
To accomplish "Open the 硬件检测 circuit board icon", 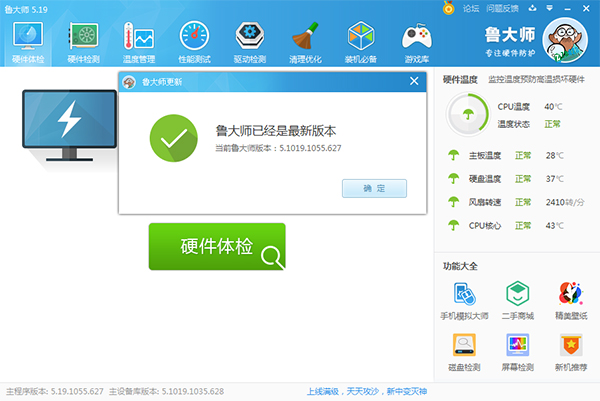I will pyautogui.click(x=83, y=36).
